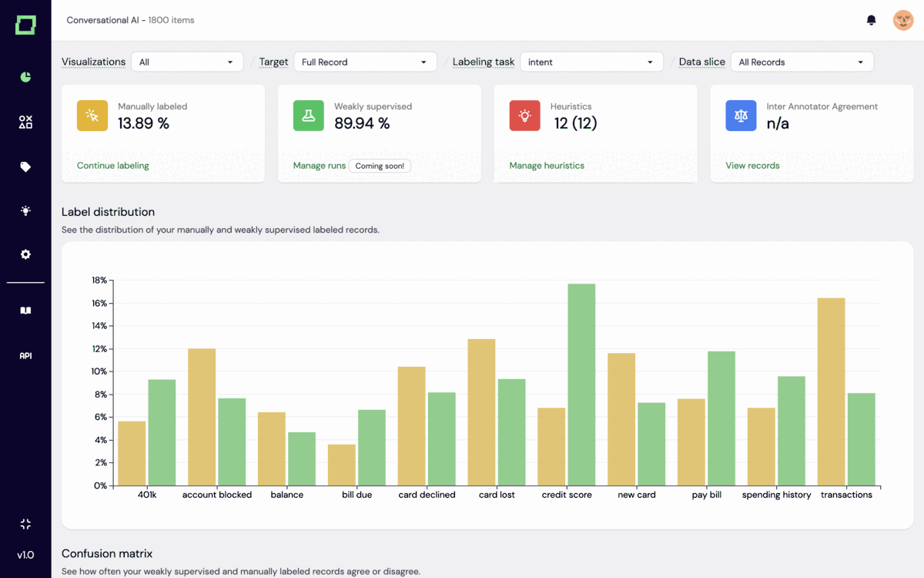Open settings with the gear sidebar icon
The image size is (924, 578).
pos(25,254)
